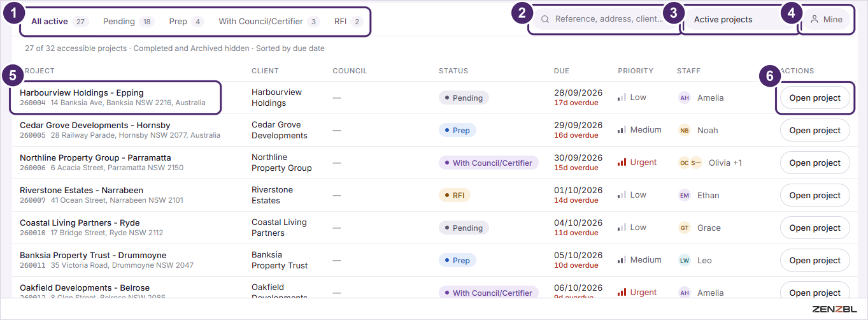Click the STAFF column header
Screen dimensions: 868x320
tap(688, 71)
